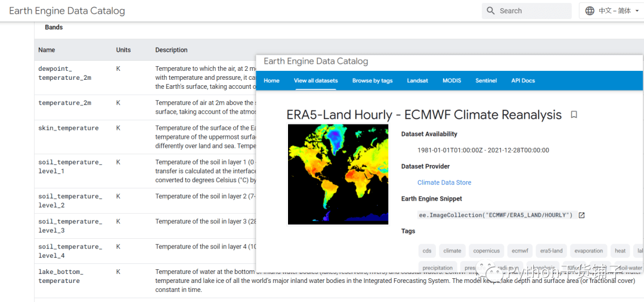644x302 pixels.
Task: Follow the Climate Data Store link
Action: tap(444, 183)
